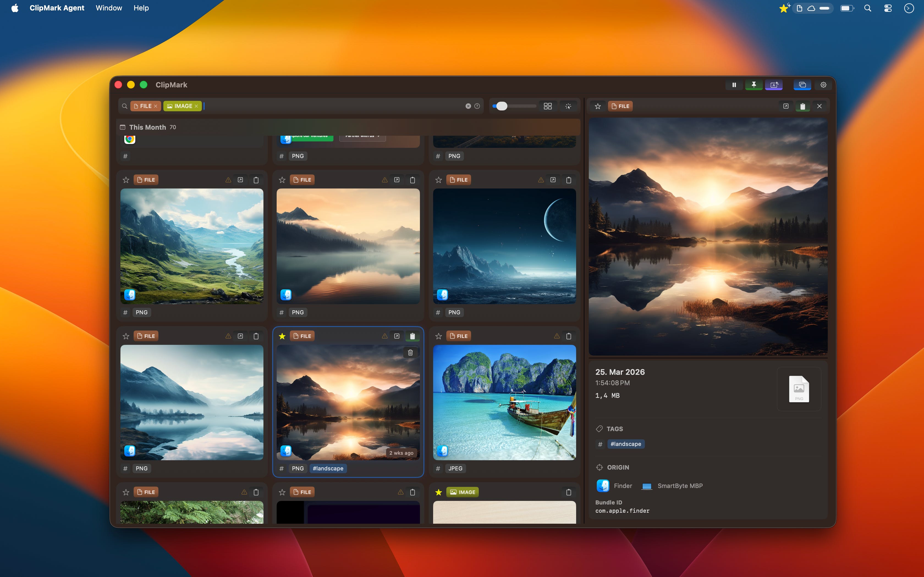
Task: Remove the FILE filter chip
Action: click(156, 106)
